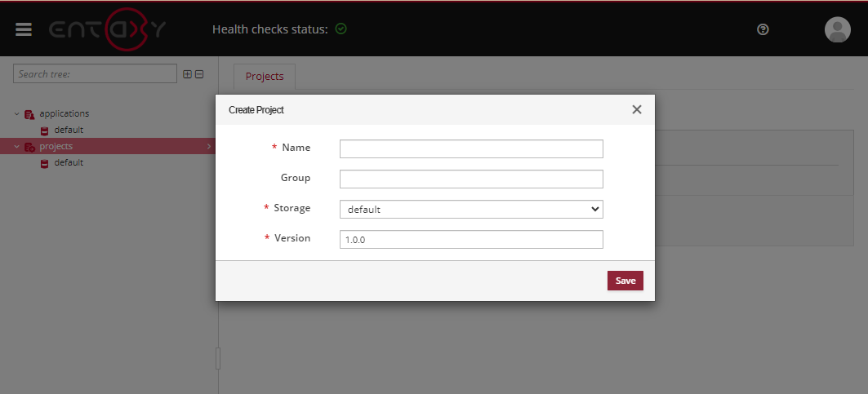The image size is (868, 394).
Task: Collapse the applications tree node
Action: pos(16,114)
